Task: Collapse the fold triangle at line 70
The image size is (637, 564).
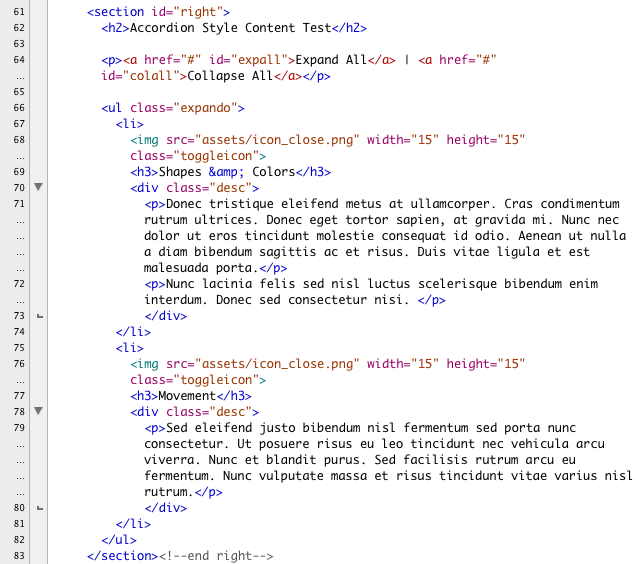Action: pyautogui.click(x=38, y=187)
